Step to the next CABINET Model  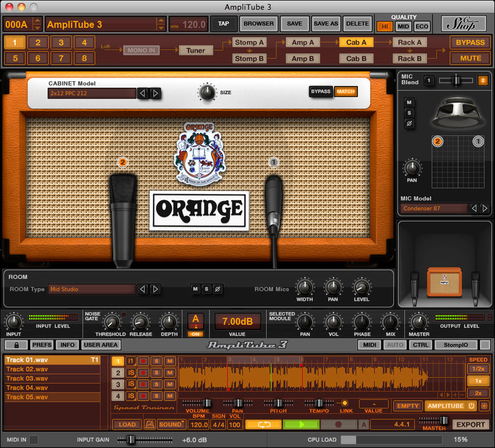(155, 93)
